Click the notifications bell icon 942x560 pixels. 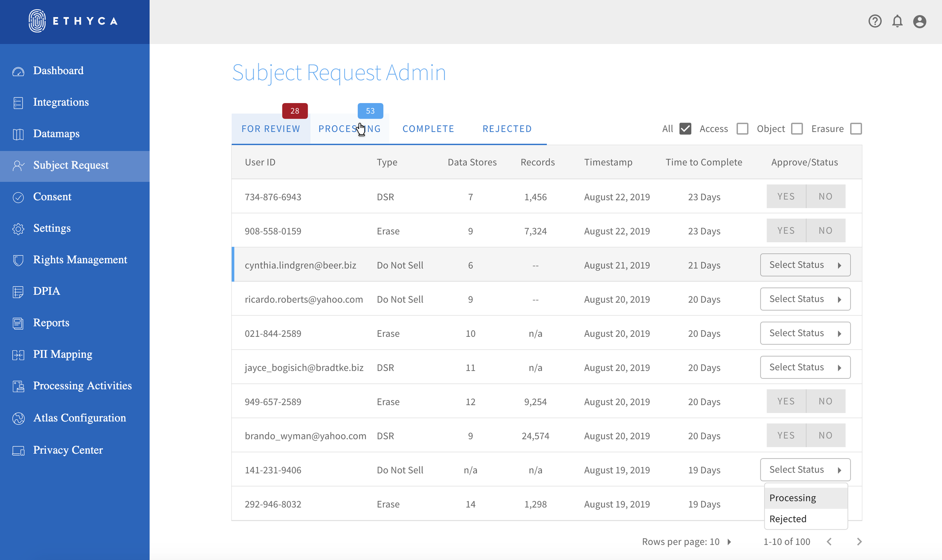(897, 21)
